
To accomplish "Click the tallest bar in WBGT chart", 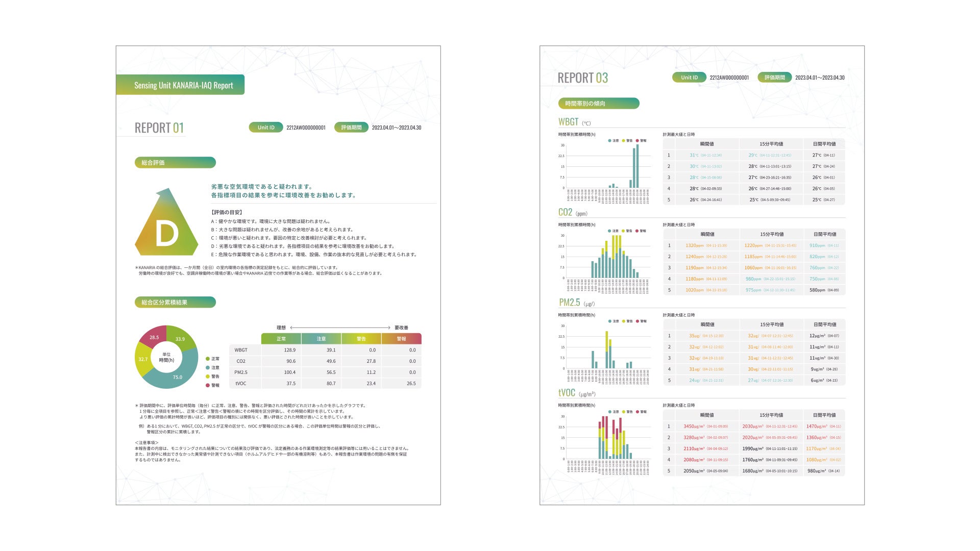I will [637, 166].
